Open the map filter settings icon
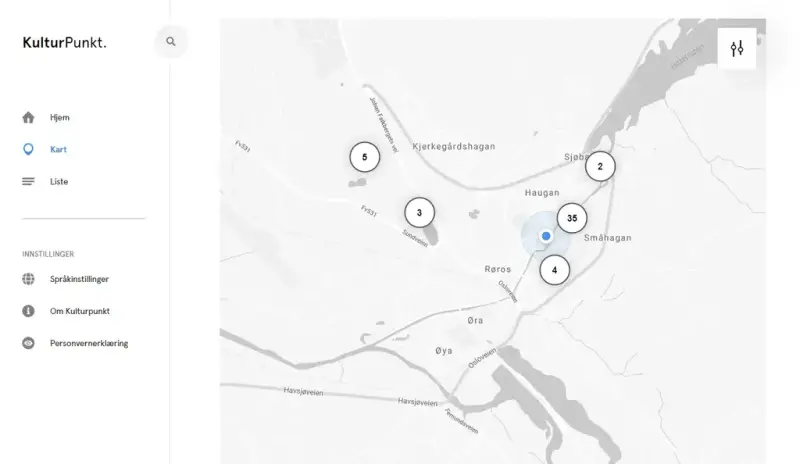The image size is (800, 464). [x=737, y=49]
